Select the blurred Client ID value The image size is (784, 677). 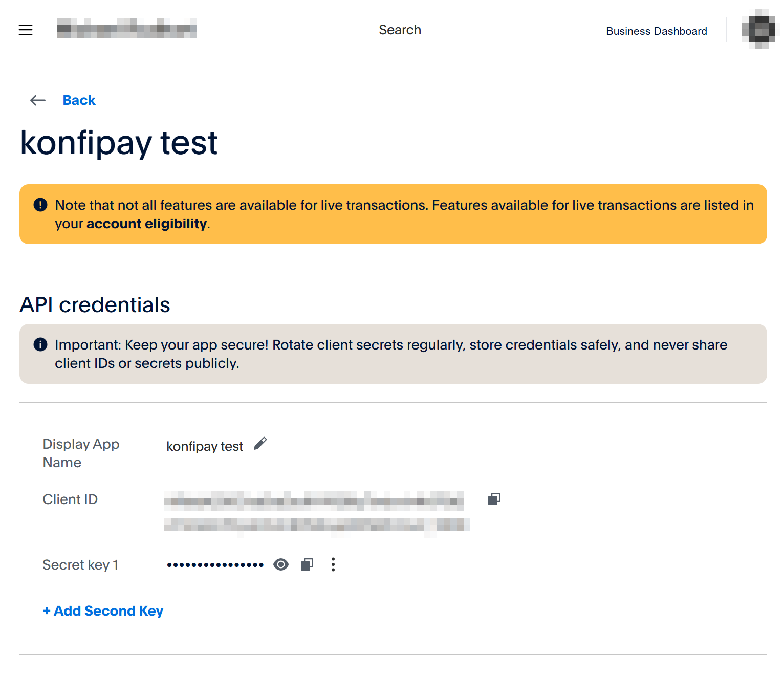(316, 512)
